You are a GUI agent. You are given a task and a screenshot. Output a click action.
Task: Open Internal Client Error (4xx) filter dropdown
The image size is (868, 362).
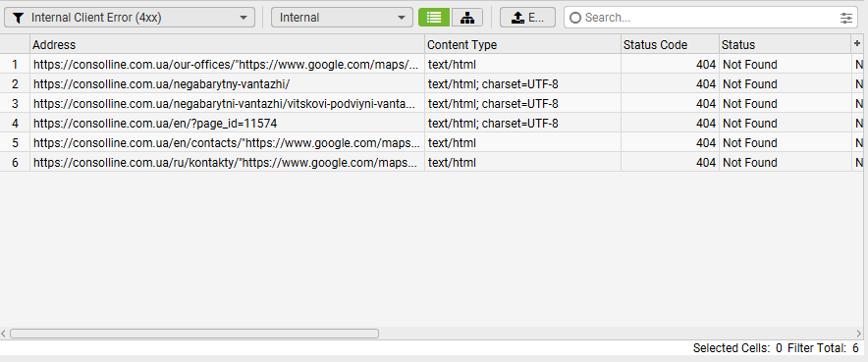pos(130,17)
